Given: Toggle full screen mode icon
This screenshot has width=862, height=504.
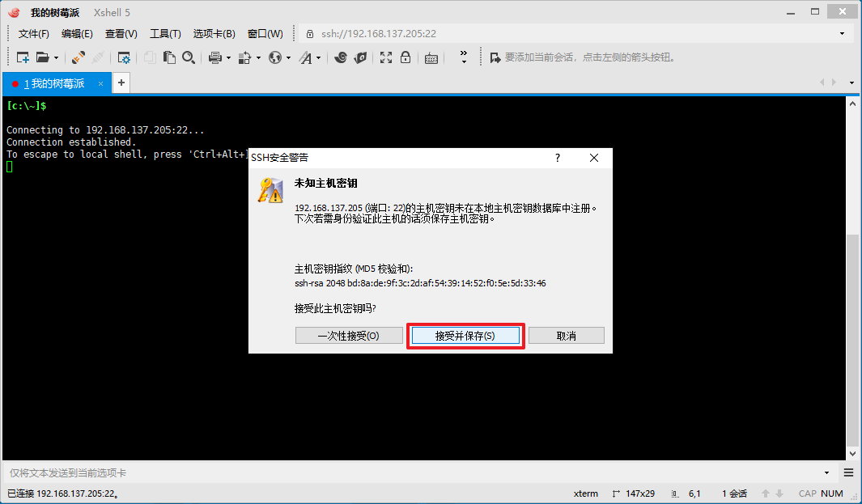Looking at the screenshot, I should pyautogui.click(x=386, y=57).
